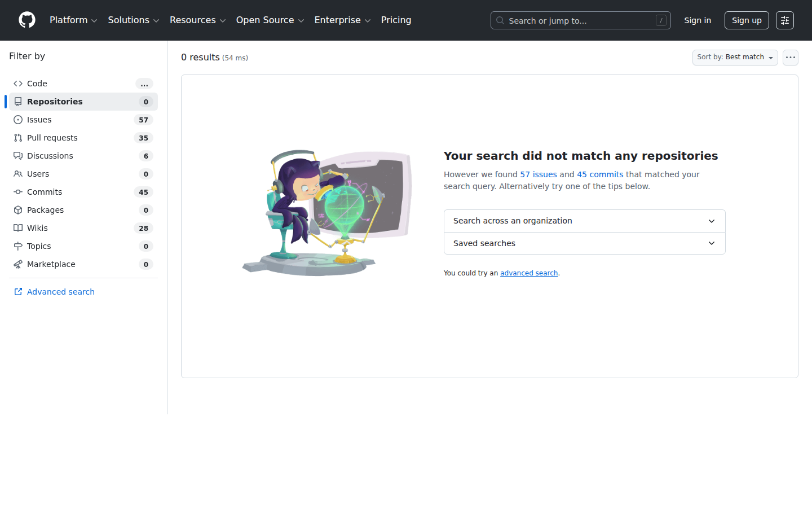The image size is (812, 508).
Task: Choose the Commits filter
Action: (x=45, y=192)
